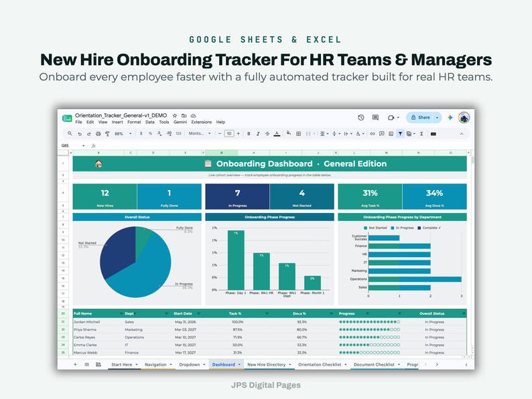Screen dimensions: 532x399
Task: Toggle strikethrough formatting
Action: point(267,134)
